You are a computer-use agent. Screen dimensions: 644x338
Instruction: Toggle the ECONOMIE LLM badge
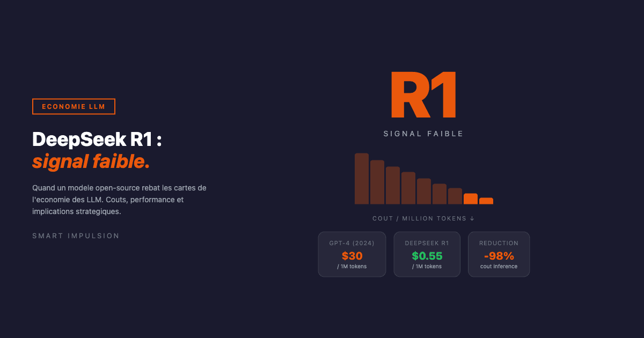pyautogui.click(x=74, y=106)
